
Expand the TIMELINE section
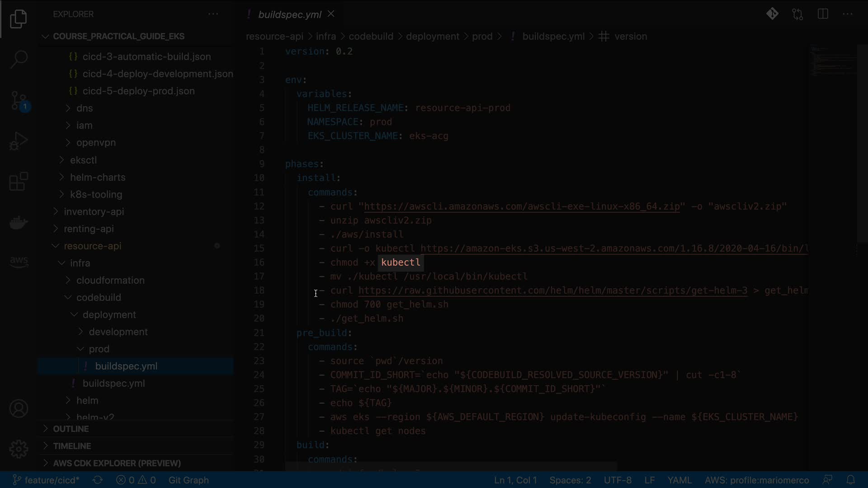[72, 446]
